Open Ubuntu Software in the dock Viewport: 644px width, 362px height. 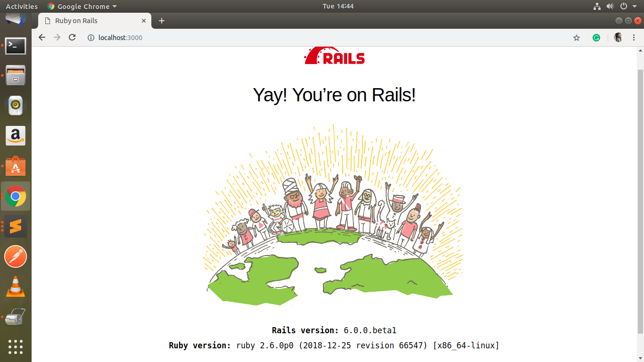[16, 166]
